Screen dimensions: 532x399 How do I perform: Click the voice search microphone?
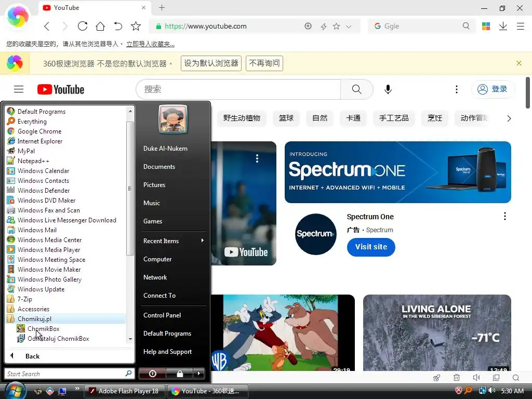pos(388,89)
